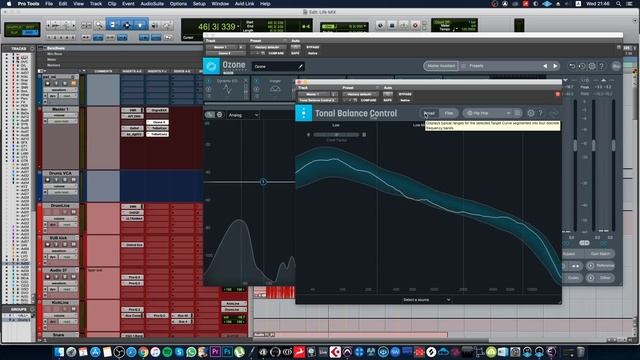The width and height of the screenshot is (640, 360).
Task: Click the Native button in Tonal Balance header
Action: (x=405, y=100)
